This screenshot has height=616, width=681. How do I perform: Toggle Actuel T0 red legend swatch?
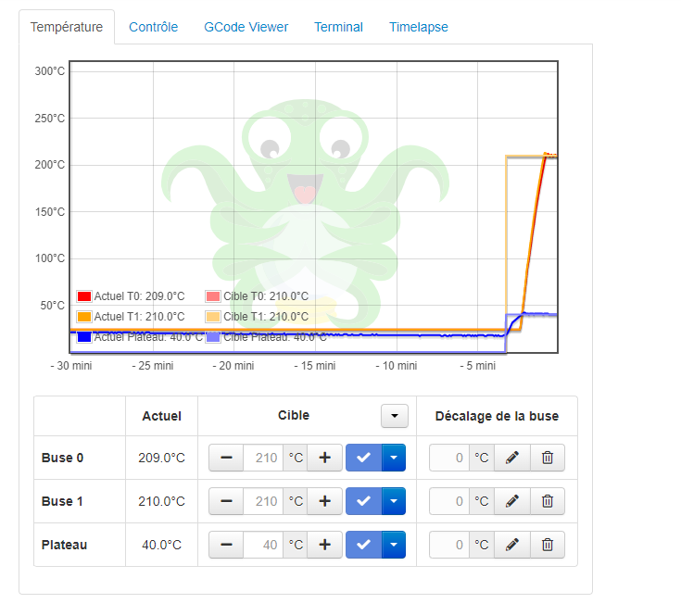click(x=83, y=296)
